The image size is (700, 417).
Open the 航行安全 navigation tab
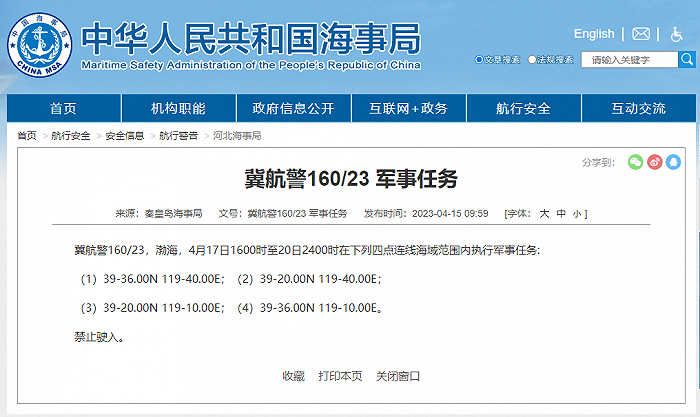(x=524, y=108)
